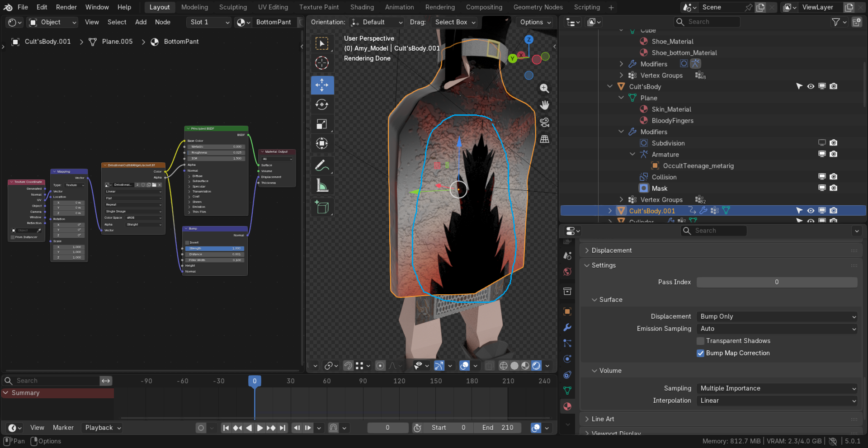The image size is (868, 448).
Task: Uncheck Bump Map Correction
Action: 701,353
